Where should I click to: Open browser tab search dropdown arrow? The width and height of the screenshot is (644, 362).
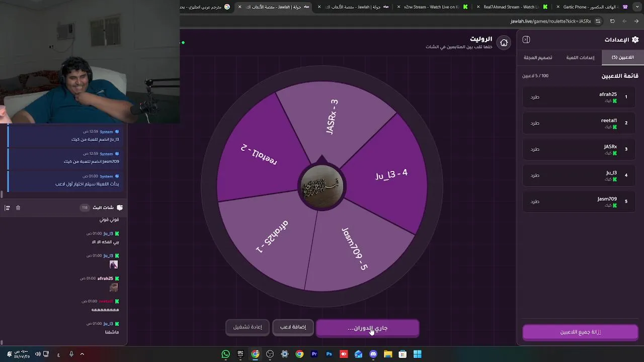[x=636, y=7]
